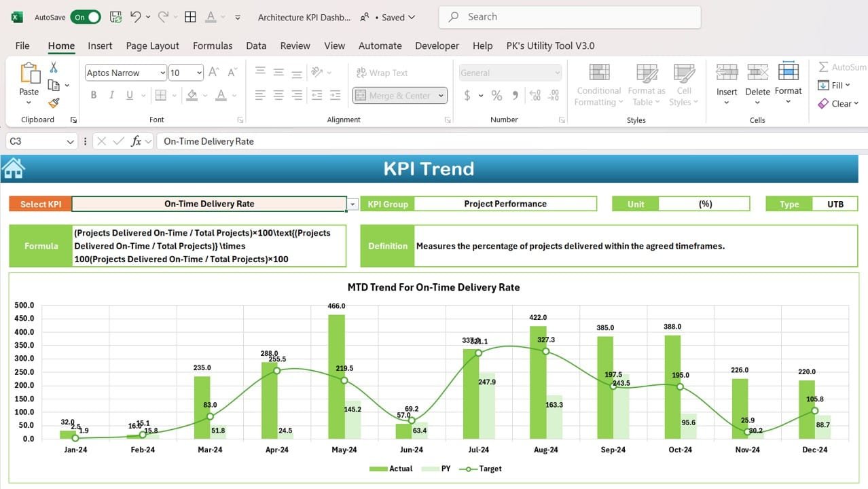Open the Select KPI dropdown arrow

point(352,204)
